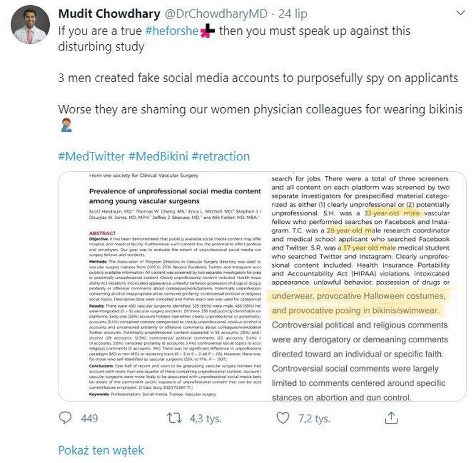View the 7,2 tys. likes count
The image size is (476, 463).
tap(314, 419)
